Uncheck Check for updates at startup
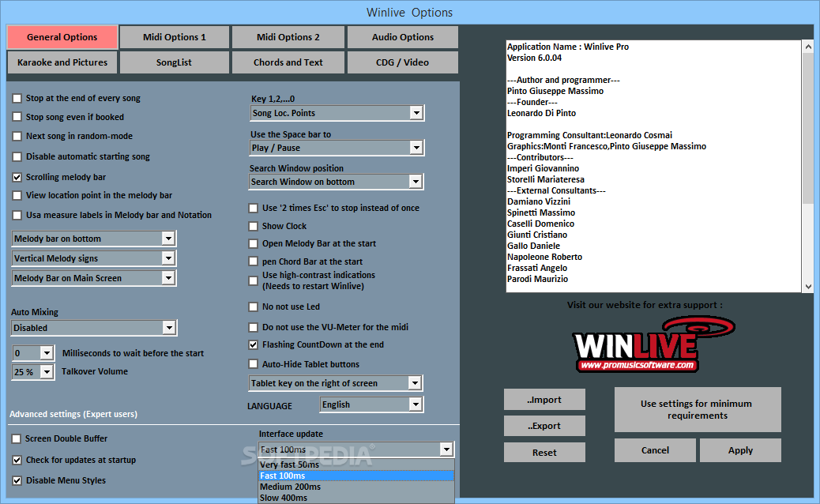The width and height of the screenshot is (820, 504). tap(17, 460)
